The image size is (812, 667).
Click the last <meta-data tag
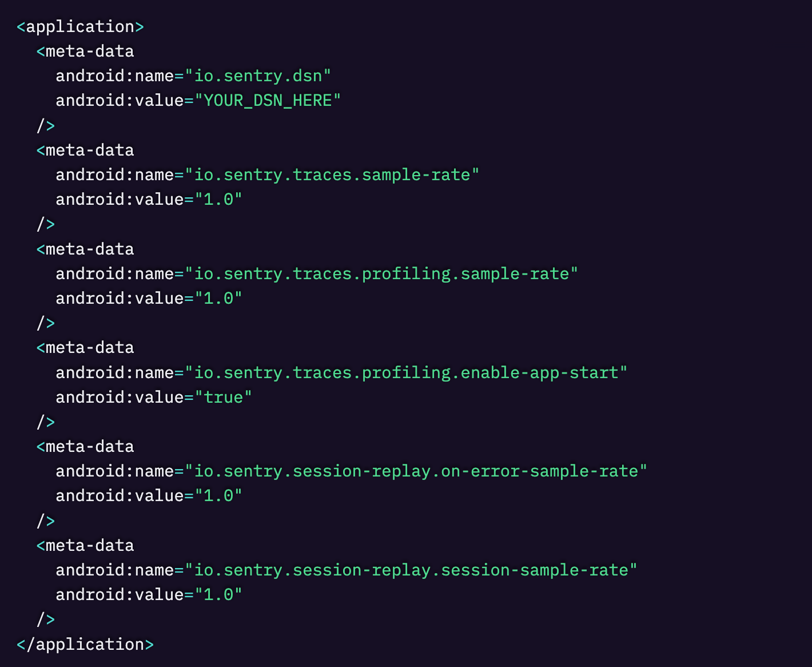pos(85,546)
